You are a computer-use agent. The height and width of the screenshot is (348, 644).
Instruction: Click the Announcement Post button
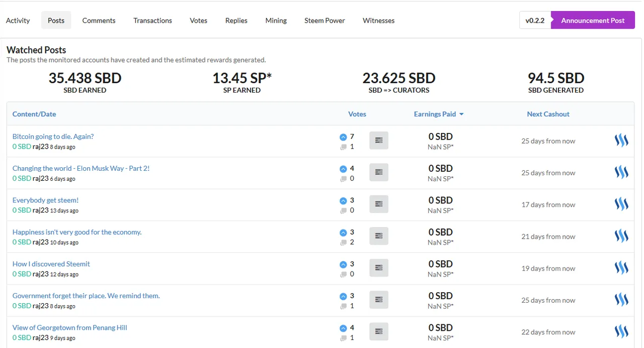[x=593, y=20]
